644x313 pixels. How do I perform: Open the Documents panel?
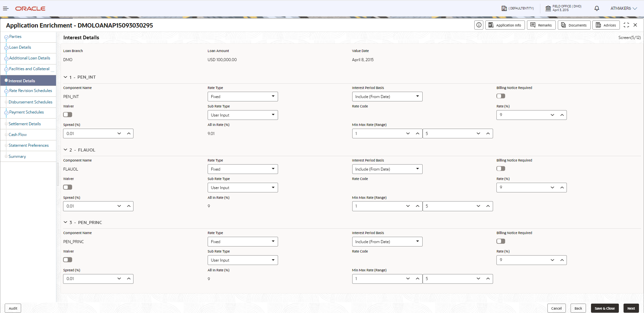(x=574, y=25)
